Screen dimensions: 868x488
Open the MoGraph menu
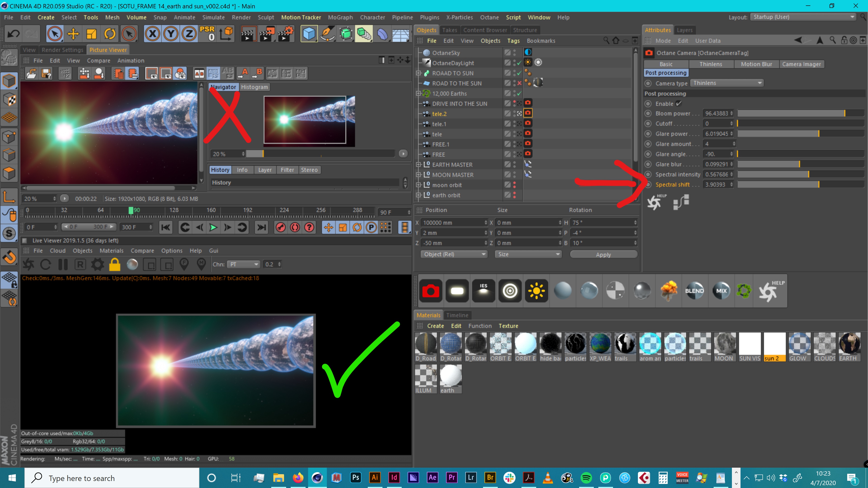(x=340, y=17)
